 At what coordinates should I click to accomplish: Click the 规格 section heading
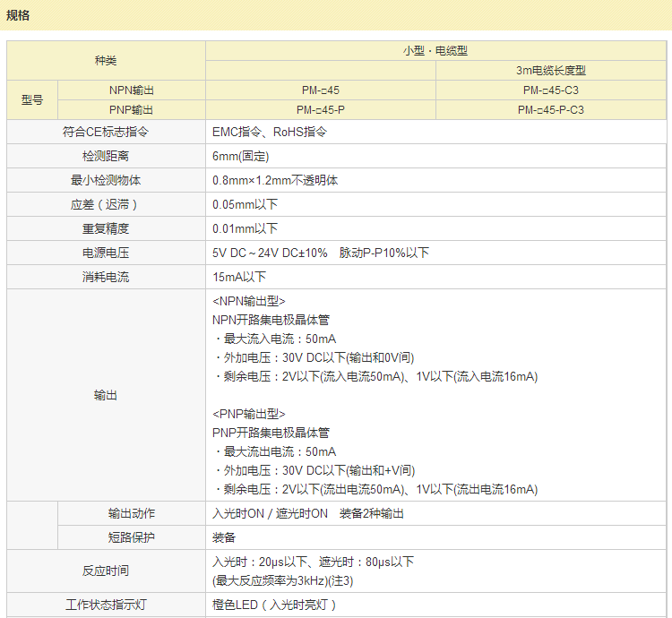(x=18, y=14)
